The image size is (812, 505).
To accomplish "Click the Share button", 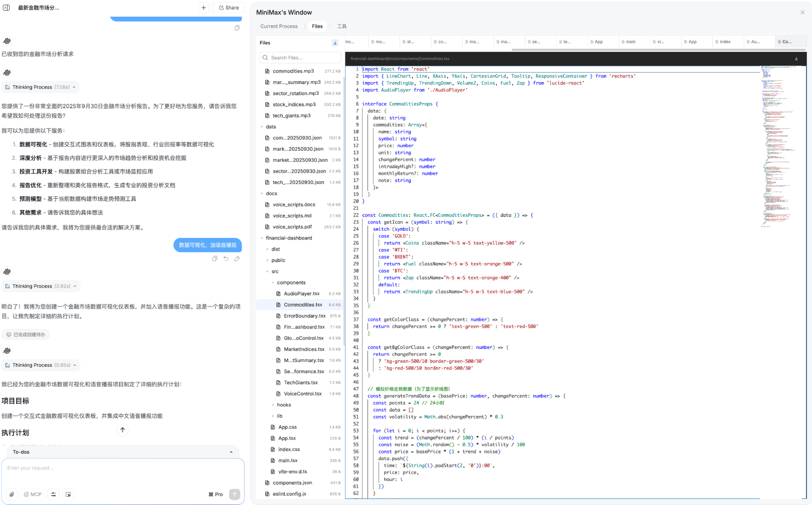I will (229, 7).
